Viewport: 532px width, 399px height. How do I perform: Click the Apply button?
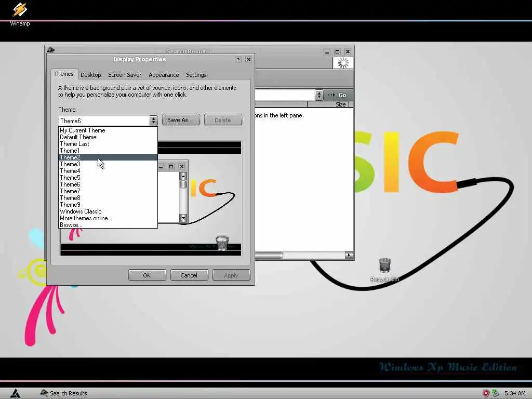click(x=231, y=275)
